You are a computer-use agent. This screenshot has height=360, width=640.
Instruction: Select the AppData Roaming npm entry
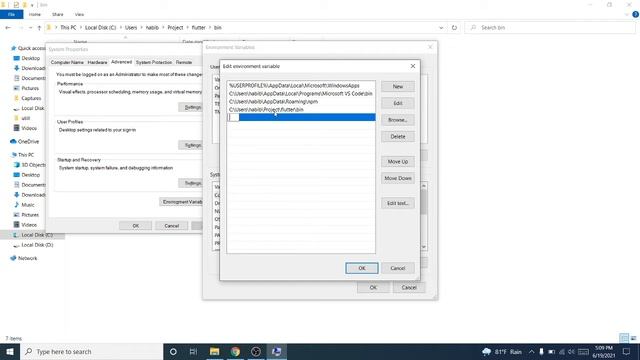click(301, 102)
